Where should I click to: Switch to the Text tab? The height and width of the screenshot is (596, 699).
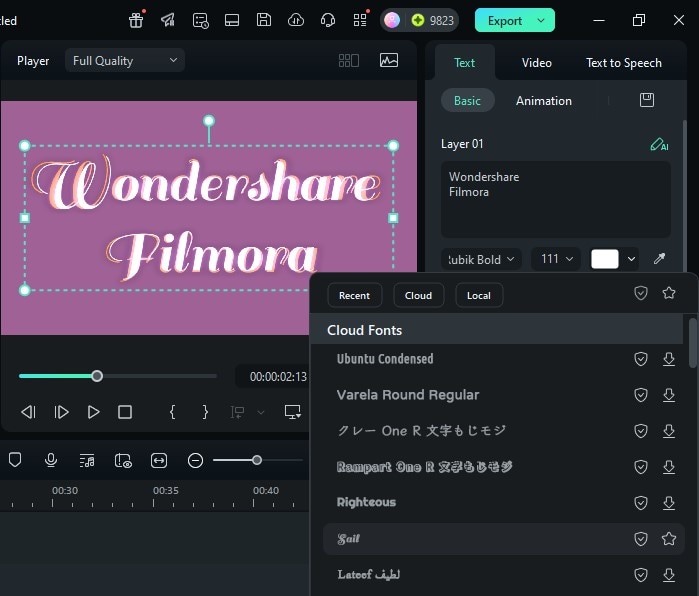point(464,63)
